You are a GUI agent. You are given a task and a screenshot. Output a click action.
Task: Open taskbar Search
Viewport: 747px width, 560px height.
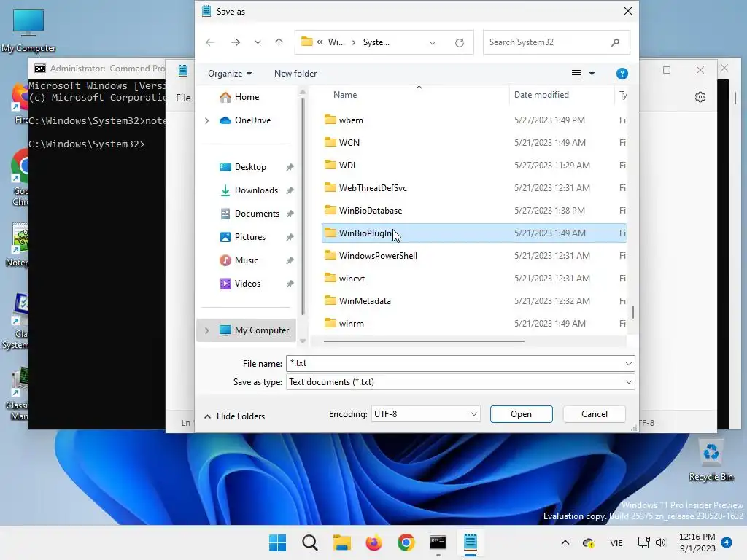click(309, 542)
